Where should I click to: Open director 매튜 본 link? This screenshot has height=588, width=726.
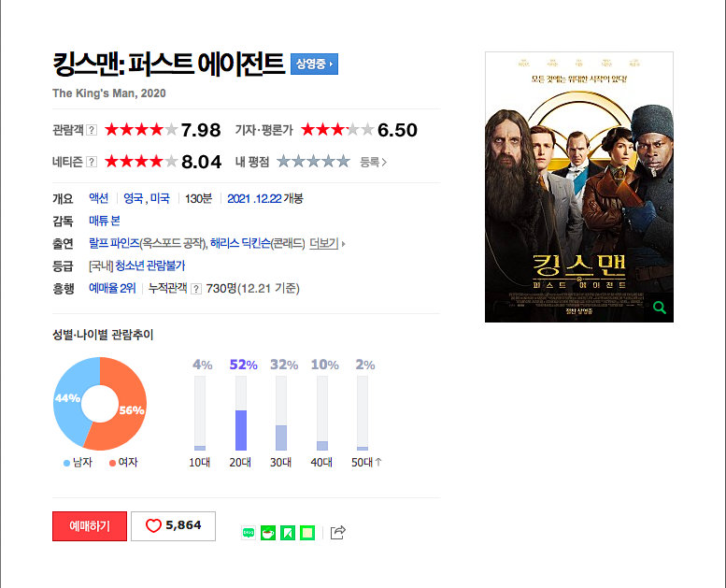[x=104, y=221]
